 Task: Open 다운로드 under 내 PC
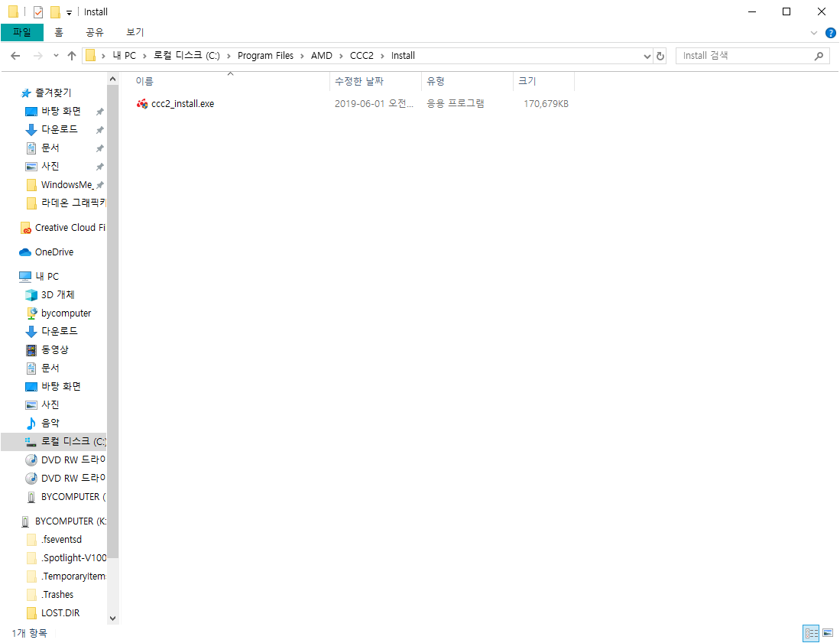pos(60,332)
